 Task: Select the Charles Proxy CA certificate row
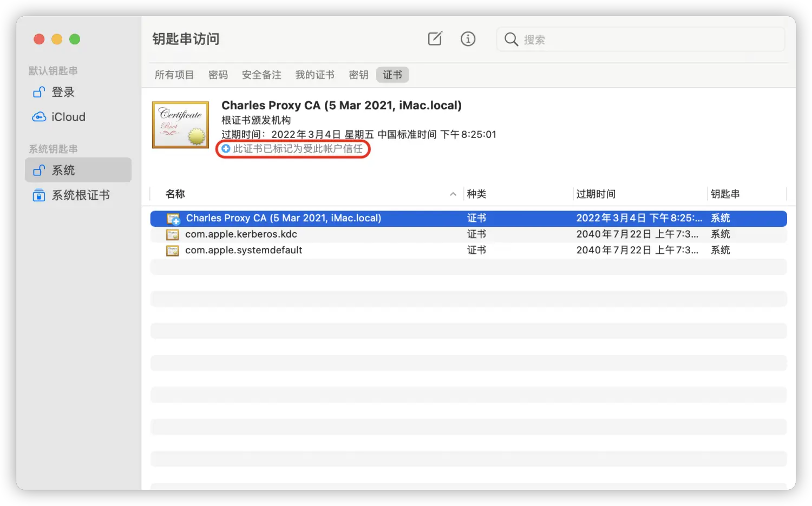469,218
